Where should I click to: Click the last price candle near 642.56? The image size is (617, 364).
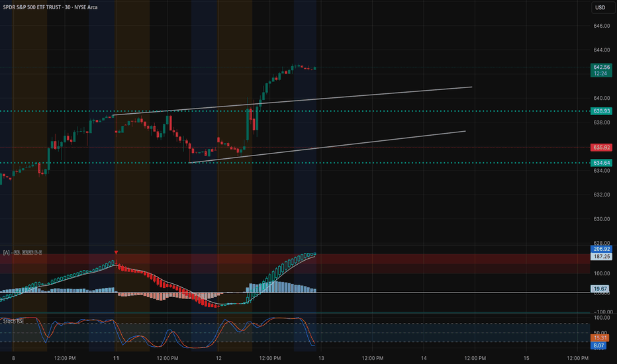314,68
